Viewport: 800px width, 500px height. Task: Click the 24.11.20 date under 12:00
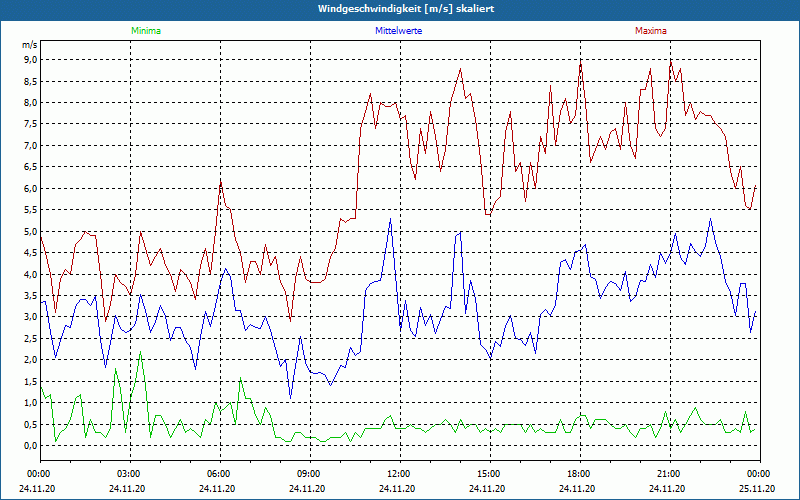(x=397, y=488)
